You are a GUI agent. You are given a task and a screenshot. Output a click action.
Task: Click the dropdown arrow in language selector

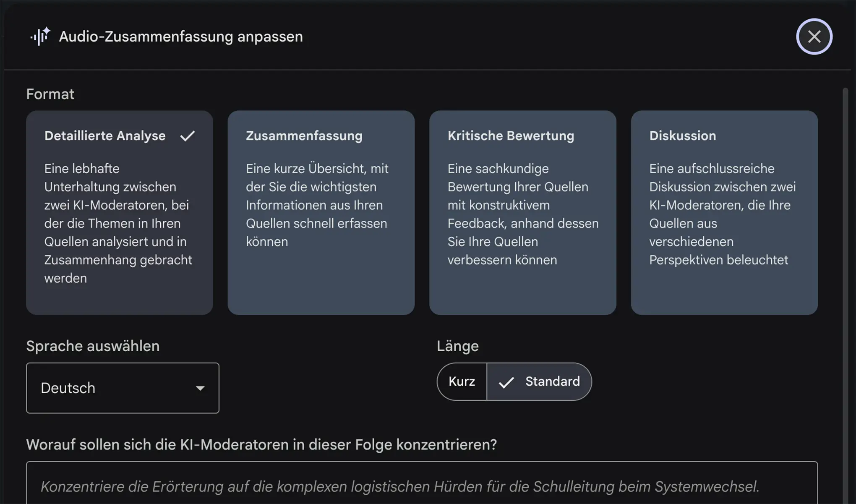(200, 388)
